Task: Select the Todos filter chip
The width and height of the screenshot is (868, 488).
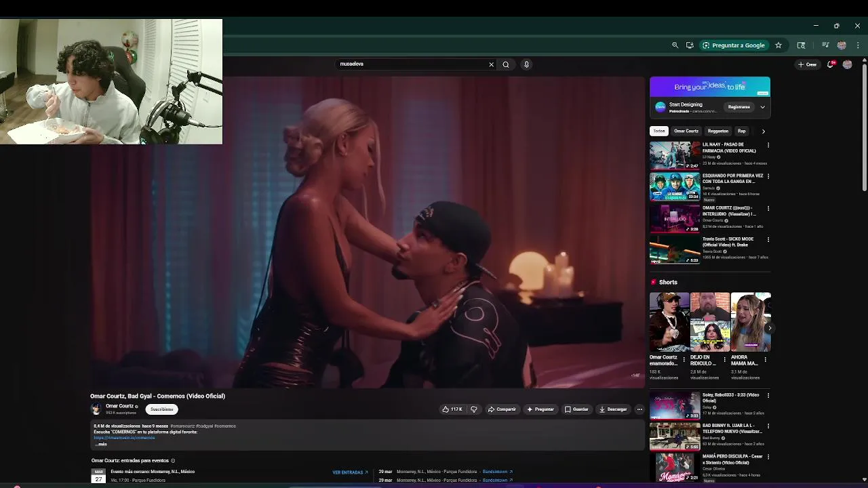Action: (x=659, y=131)
